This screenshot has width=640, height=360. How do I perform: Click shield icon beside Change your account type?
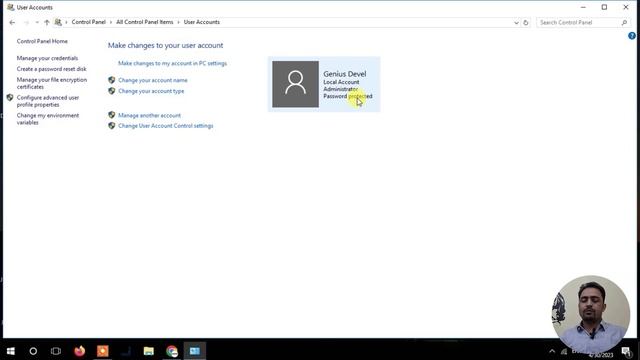[111, 91]
